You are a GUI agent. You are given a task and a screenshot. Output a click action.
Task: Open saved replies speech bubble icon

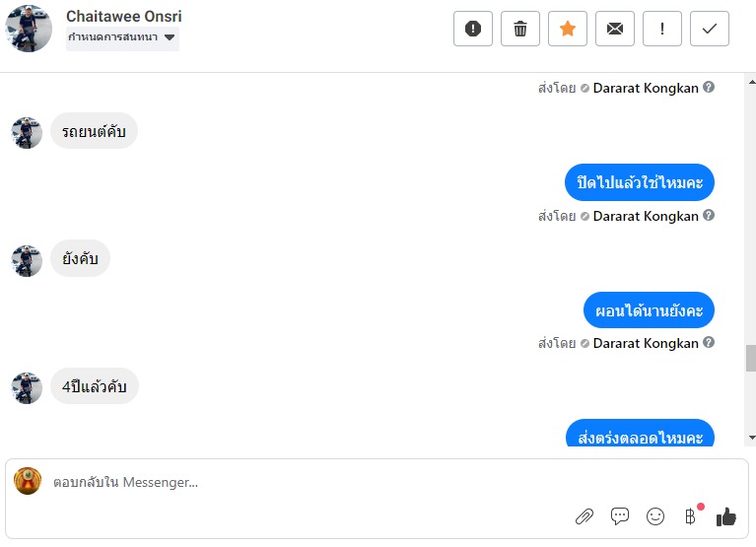[x=620, y=515]
